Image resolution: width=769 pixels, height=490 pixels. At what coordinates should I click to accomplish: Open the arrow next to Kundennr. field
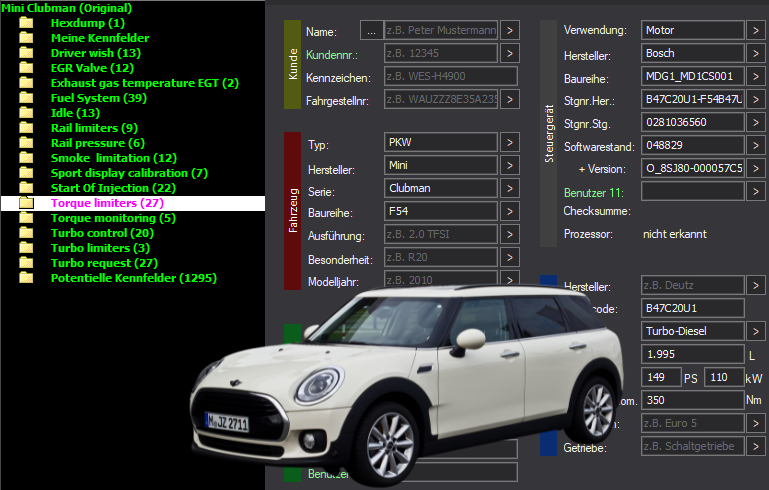point(510,53)
